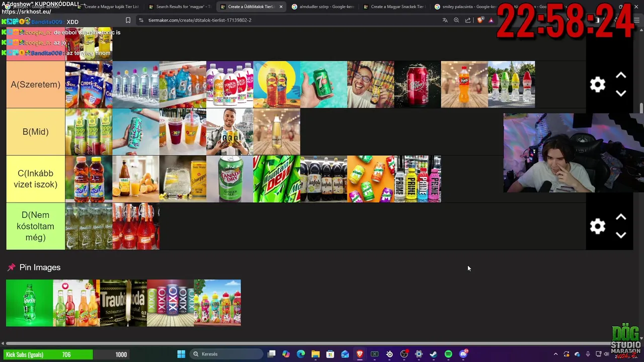
Task: Select the D(Nem kóstoltam még) tier label
Action: (x=36, y=226)
